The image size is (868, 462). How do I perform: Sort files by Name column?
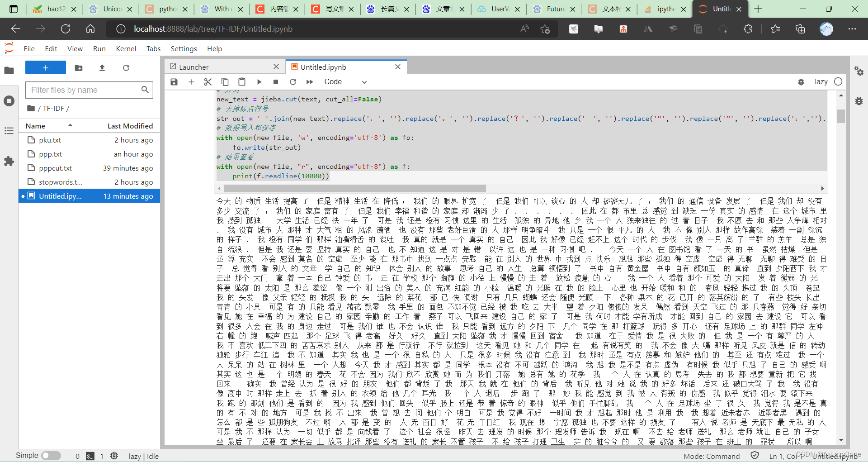(x=51, y=126)
